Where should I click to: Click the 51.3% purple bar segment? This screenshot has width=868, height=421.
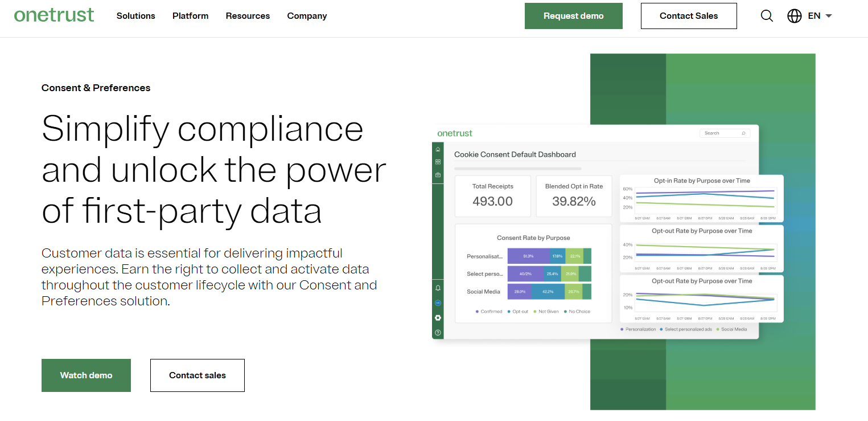(x=528, y=256)
